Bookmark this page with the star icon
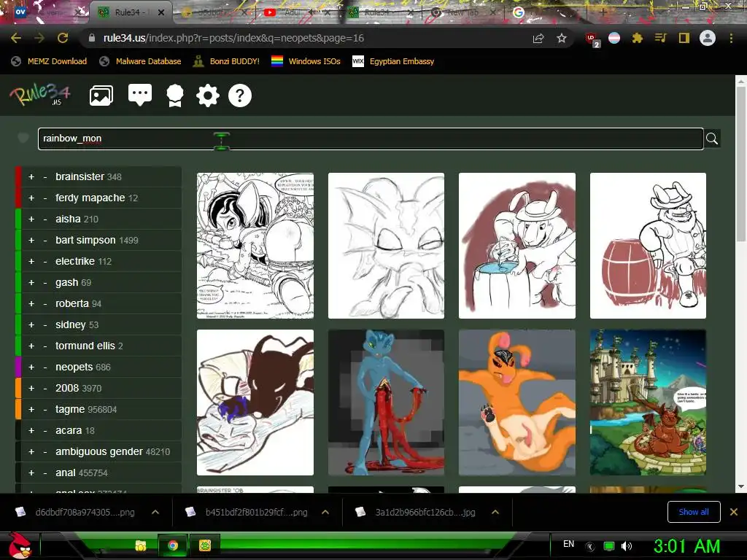 (562, 38)
